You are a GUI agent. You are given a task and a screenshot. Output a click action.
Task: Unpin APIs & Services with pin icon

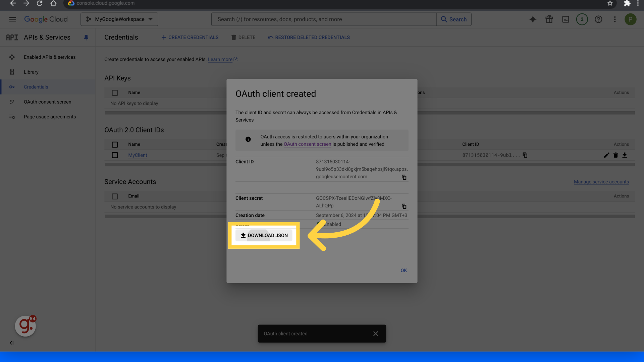(86, 38)
